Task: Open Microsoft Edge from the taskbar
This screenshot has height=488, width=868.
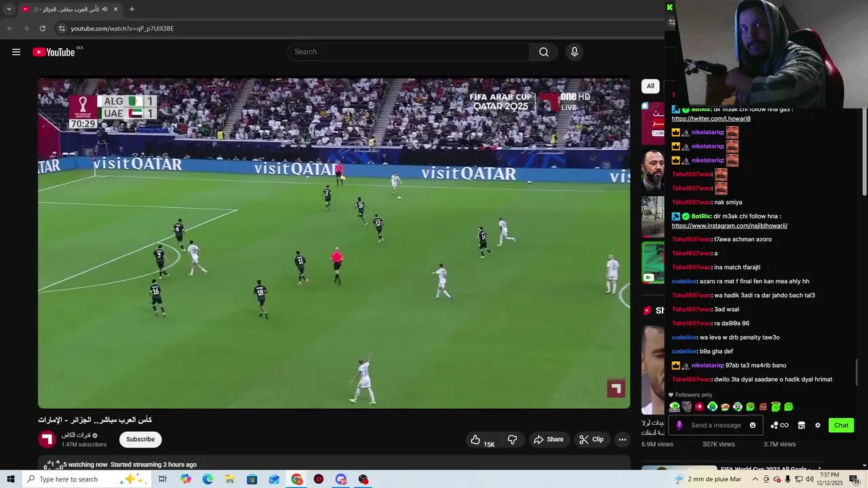Action: tap(208, 479)
